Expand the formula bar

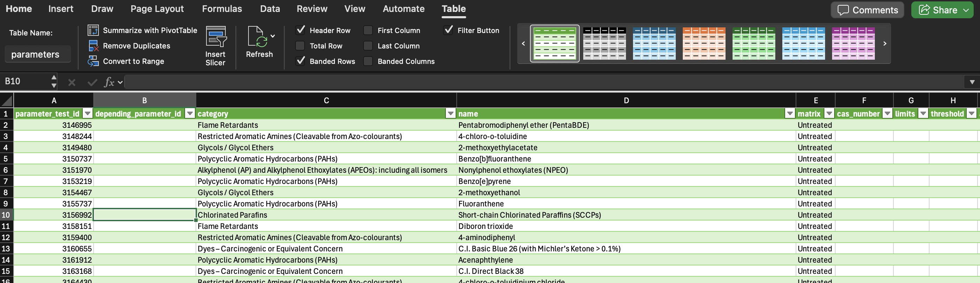pyautogui.click(x=972, y=82)
